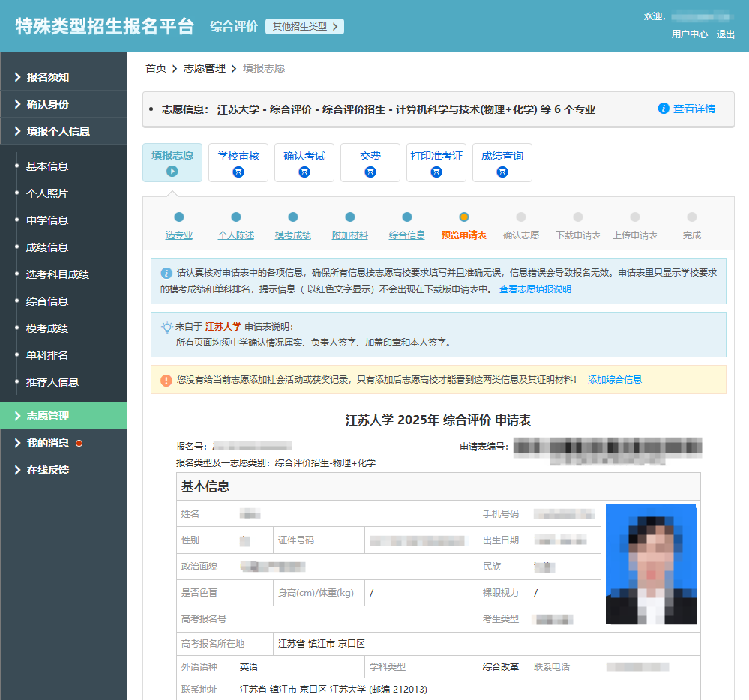Click the red notification dot by 我的消息

[x=79, y=444]
